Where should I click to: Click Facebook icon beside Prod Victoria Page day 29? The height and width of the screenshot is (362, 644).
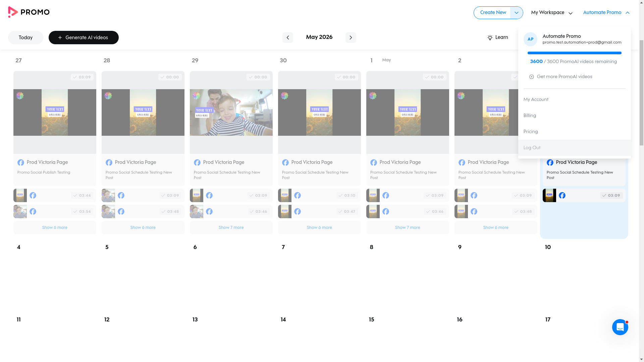pyautogui.click(x=197, y=163)
